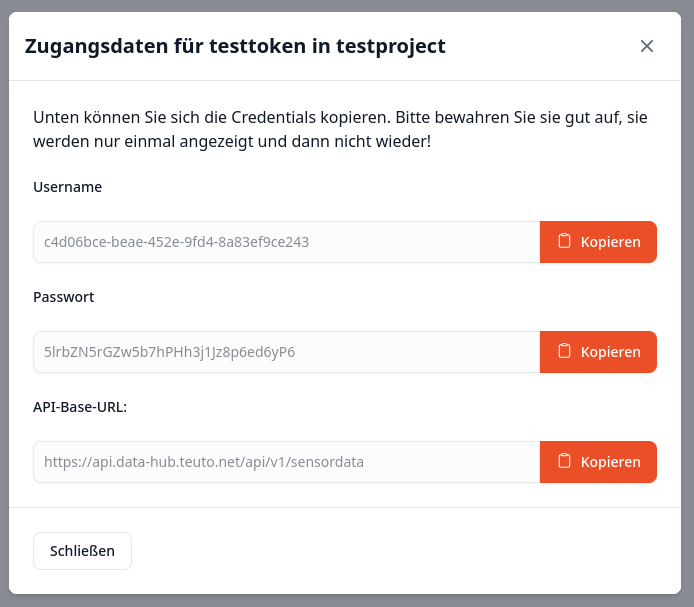Click the "Passwort" field label
This screenshot has height=607, width=694.
[63, 297]
